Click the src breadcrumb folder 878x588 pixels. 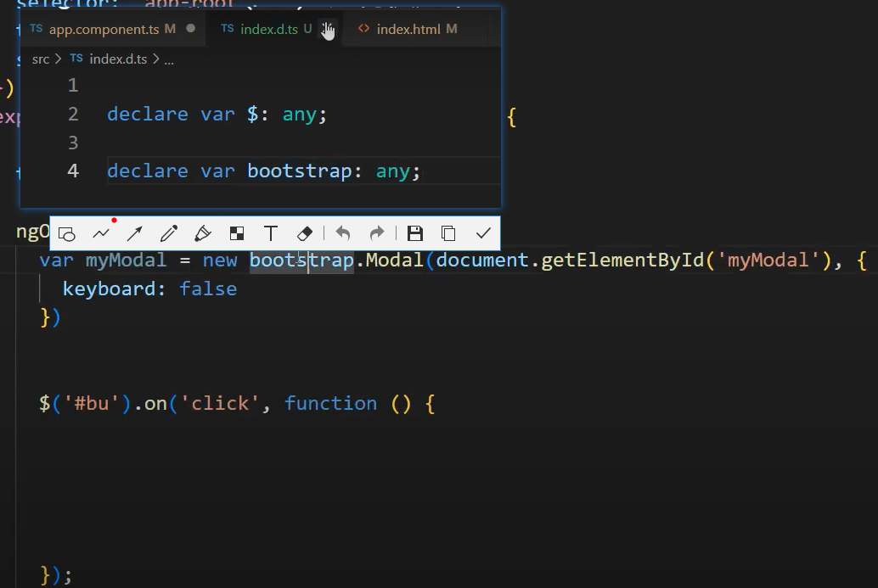pyautogui.click(x=41, y=59)
